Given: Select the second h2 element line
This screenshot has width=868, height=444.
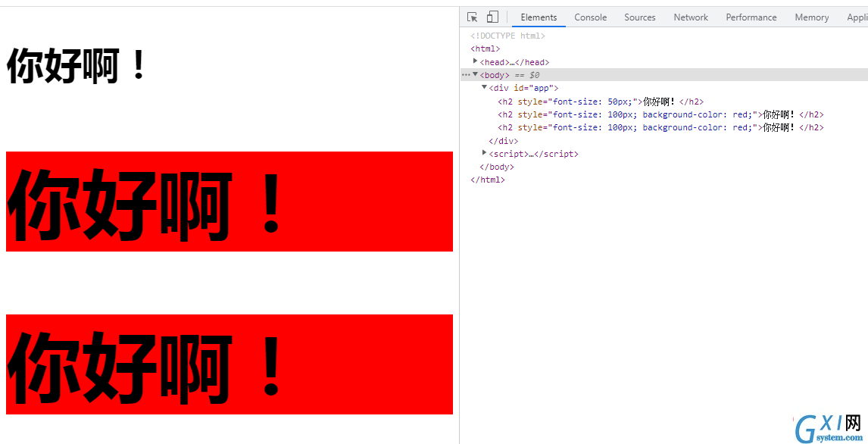Looking at the screenshot, I should click(x=660, y=114).
